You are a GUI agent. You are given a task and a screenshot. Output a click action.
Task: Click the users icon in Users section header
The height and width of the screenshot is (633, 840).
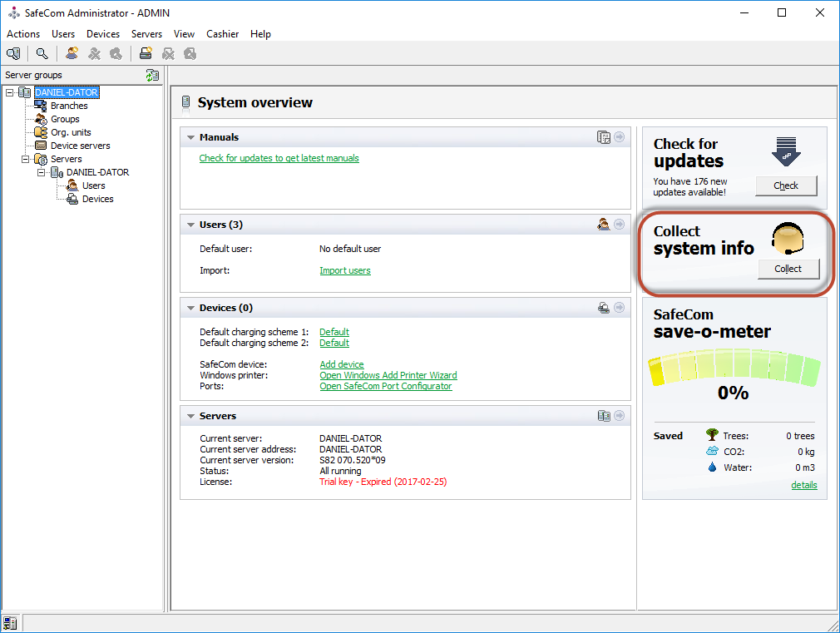(604, 225)
